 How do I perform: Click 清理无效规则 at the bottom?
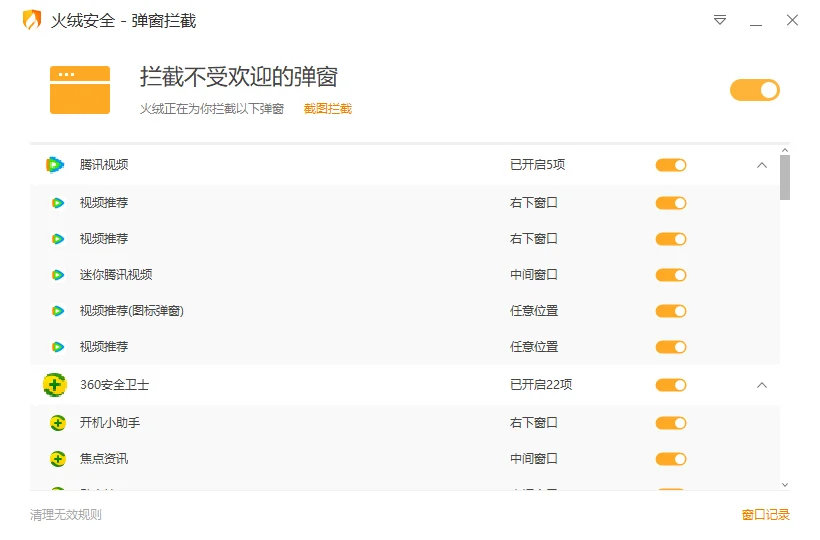click(66, 515)
